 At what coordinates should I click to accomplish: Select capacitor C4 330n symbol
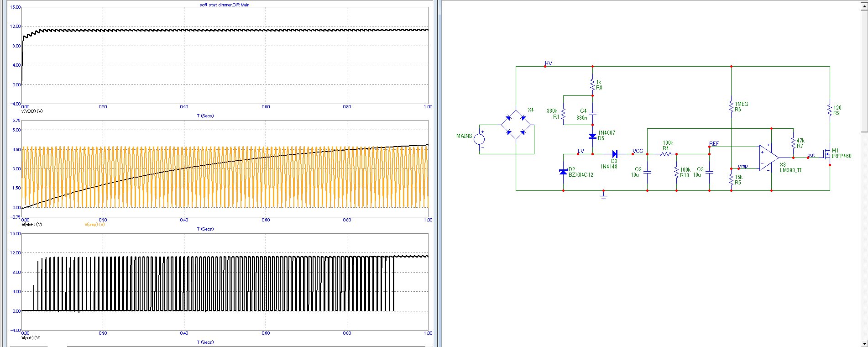592,114
